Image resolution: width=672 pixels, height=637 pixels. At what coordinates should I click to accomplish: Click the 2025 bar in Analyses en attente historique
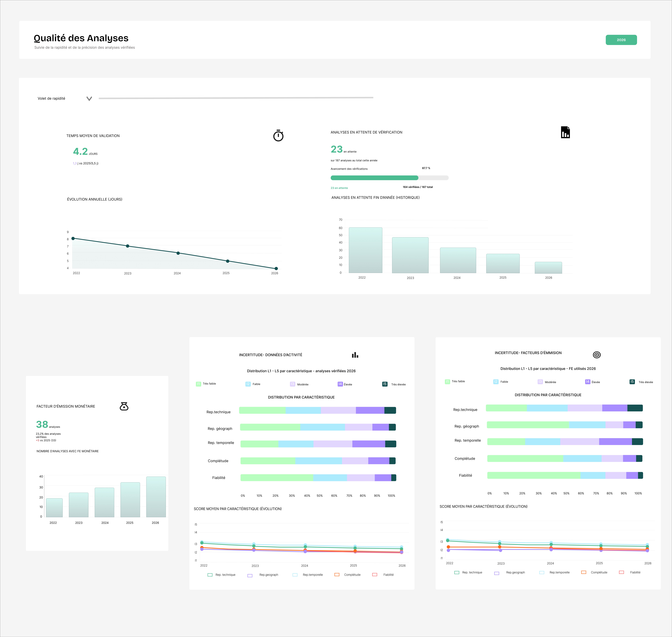click(x=503, y=264)
